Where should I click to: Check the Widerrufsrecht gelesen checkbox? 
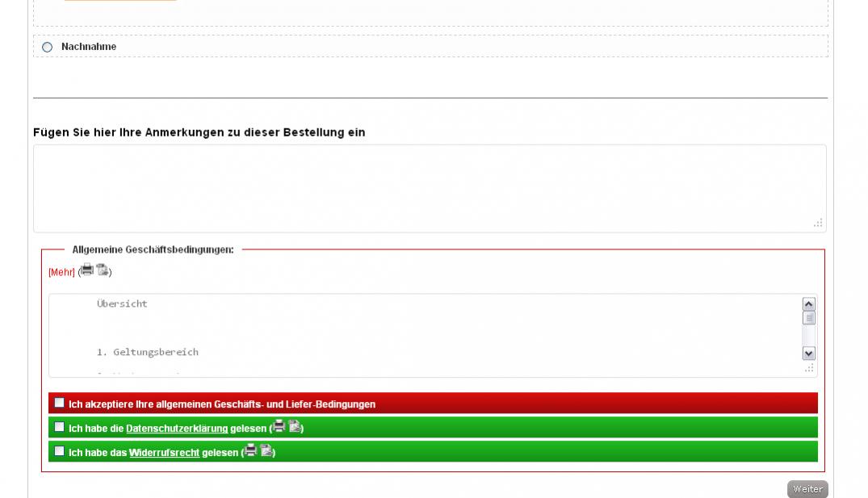pos(59,451)
